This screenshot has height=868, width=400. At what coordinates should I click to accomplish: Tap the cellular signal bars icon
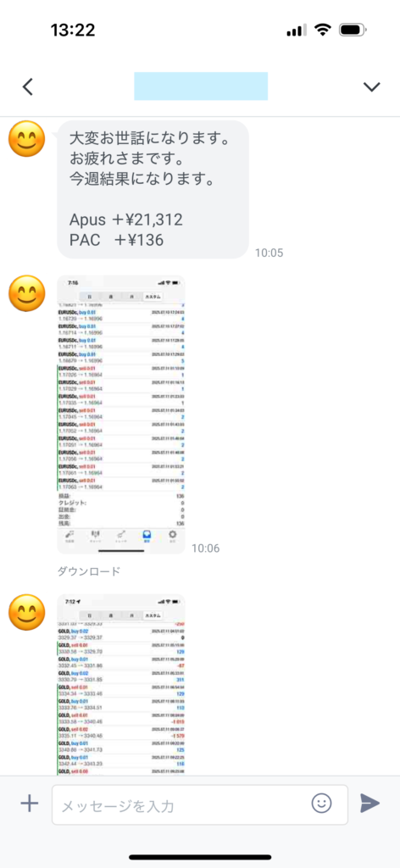296,31
